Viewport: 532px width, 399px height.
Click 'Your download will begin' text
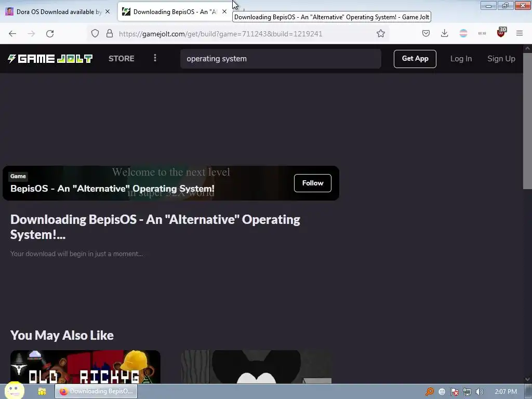[x=76, y=254]
